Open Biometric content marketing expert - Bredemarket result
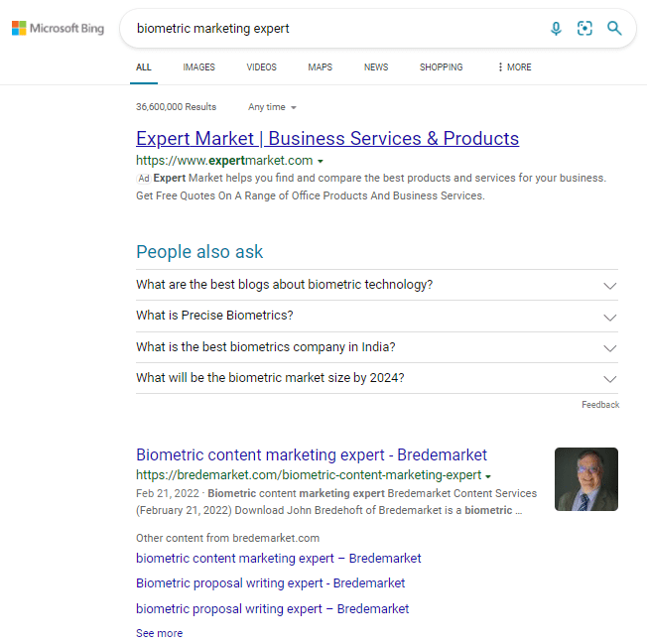 tap(312, 455)
